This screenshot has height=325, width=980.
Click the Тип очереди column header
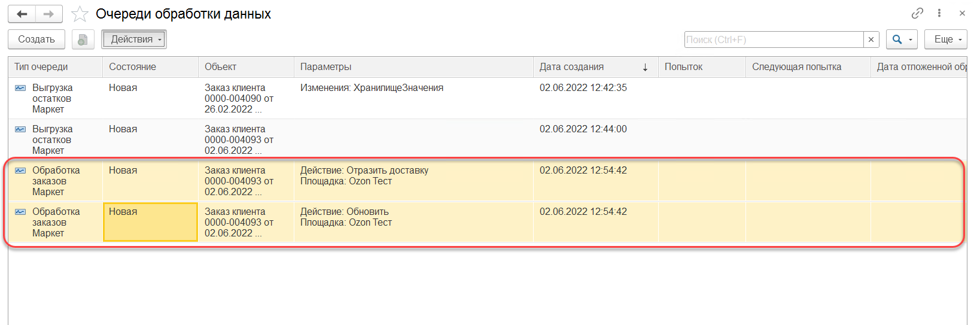tap(41, 67)
